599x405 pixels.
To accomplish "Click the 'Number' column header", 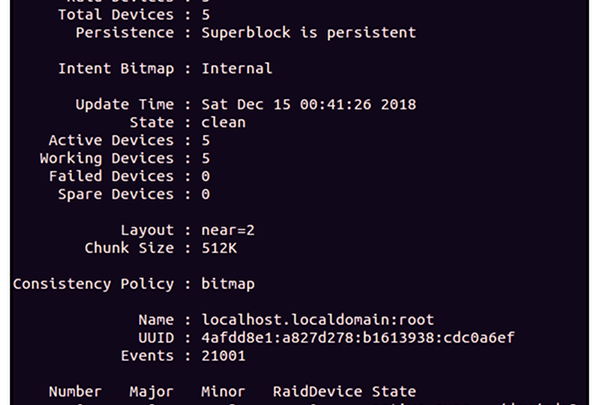I will point(75,392).
